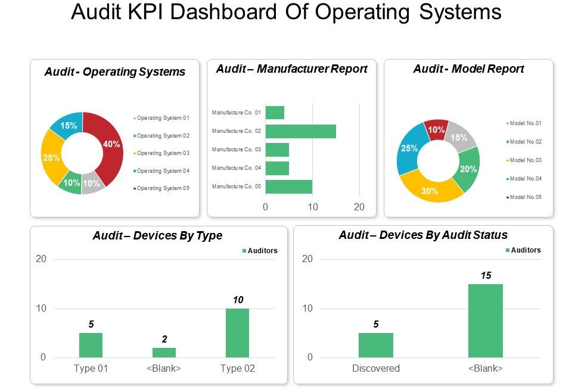Screen dimensions: 572x392
Task: Select the Type 01 bar showing 5
Action: [x=91, y=345]
